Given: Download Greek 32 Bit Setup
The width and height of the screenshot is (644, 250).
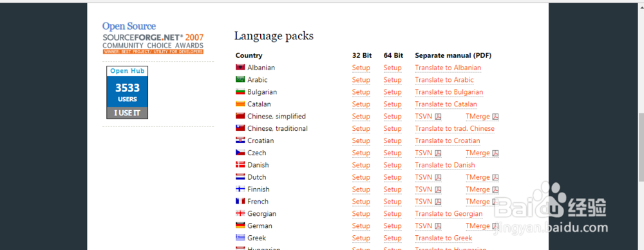Looking at the screenshot, I should (361, 238).
